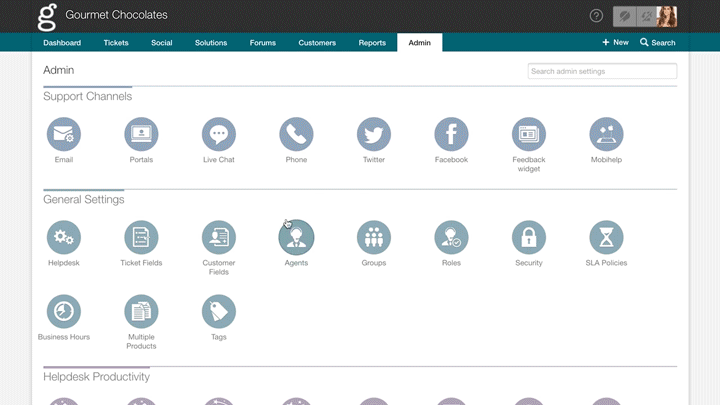The height and width of the screenshot is (405, 720).
Task: Open the Feedback widget icon
Action: (529, 134)
